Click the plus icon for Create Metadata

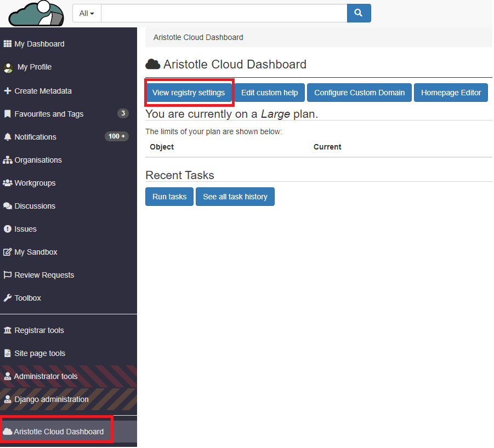coord(8,91)
